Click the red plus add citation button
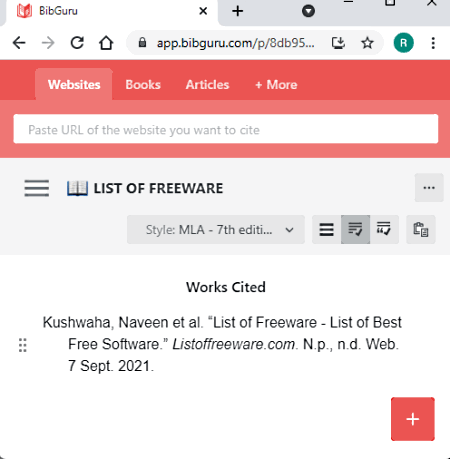 tap(413, 419)
